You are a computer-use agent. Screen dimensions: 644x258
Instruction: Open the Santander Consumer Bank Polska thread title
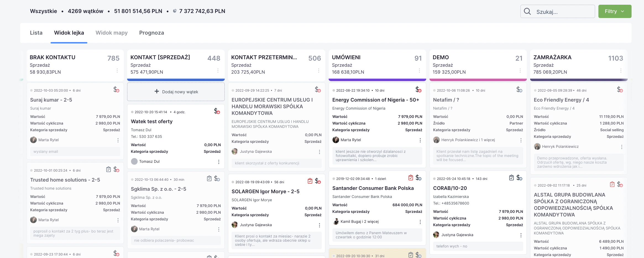[373, 188]
